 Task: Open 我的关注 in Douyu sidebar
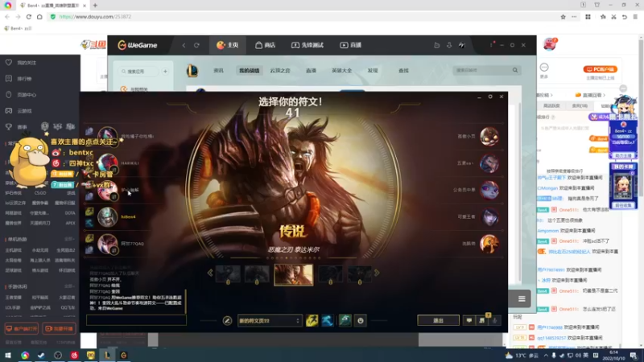pos(27,63)
